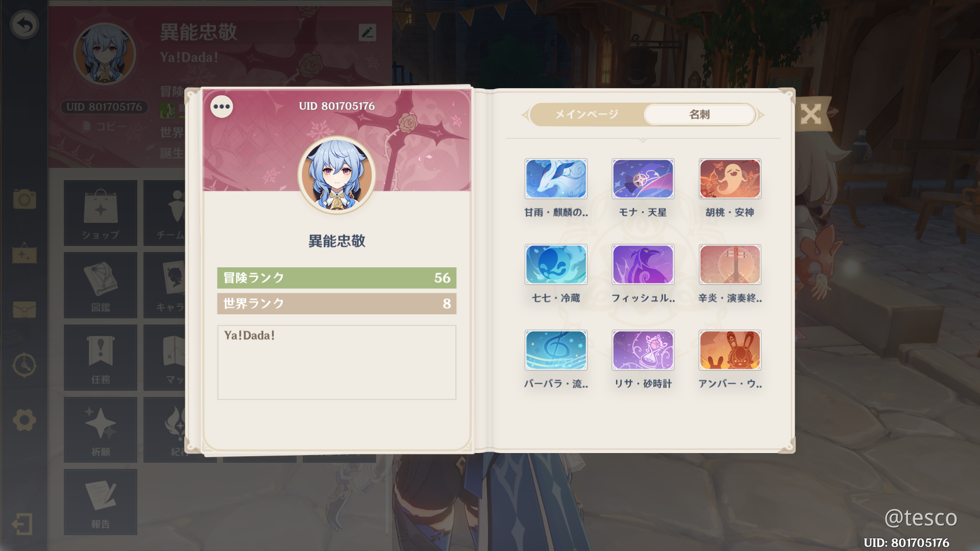This screenshot has width=980, height=551.
Task: Click the back arrow button
Action: (x=24, y=24)
